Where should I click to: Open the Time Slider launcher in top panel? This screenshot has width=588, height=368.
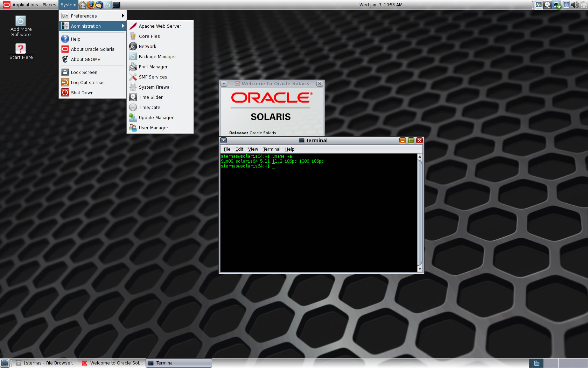(x=108, y=5)
